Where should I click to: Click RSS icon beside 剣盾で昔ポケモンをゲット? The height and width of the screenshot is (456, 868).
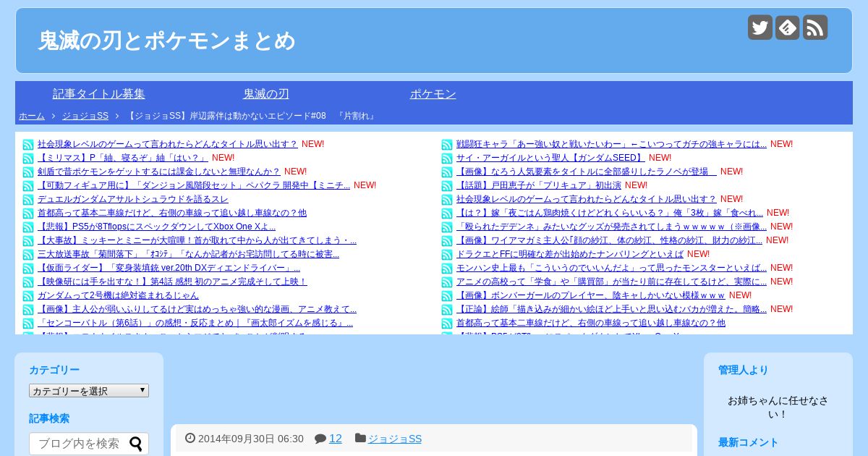[x=28, y=172]
